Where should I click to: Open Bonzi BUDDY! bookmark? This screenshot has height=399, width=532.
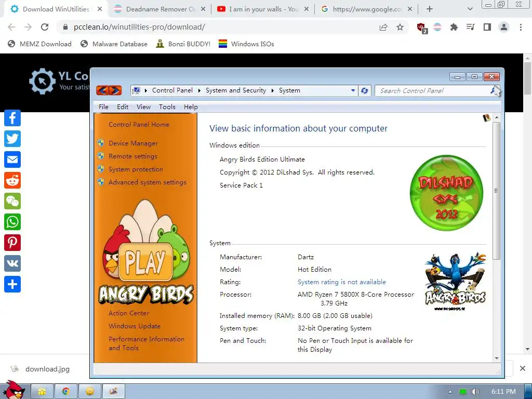(183, 44)
